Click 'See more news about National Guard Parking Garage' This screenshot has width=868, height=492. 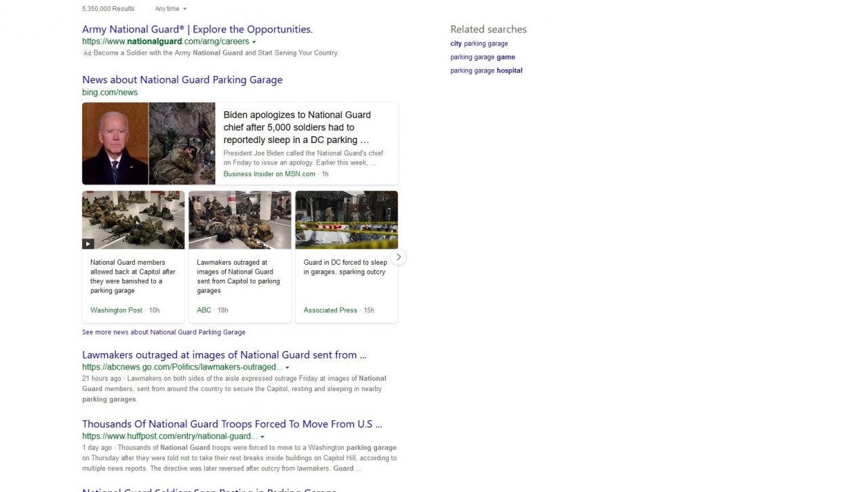[163, 332]
